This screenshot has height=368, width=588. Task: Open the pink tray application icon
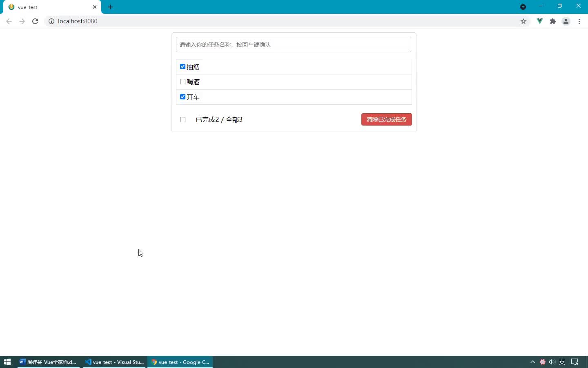543,362
